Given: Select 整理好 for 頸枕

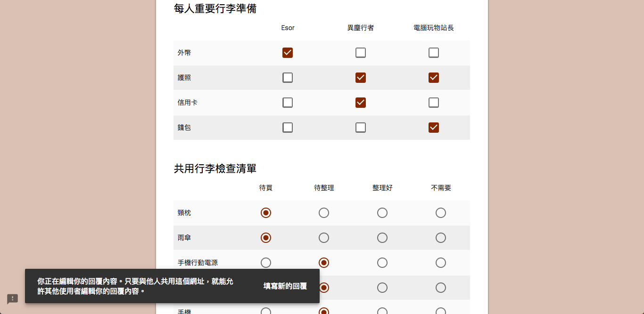Looking at the screenshot, I should [x=382, y=213].
